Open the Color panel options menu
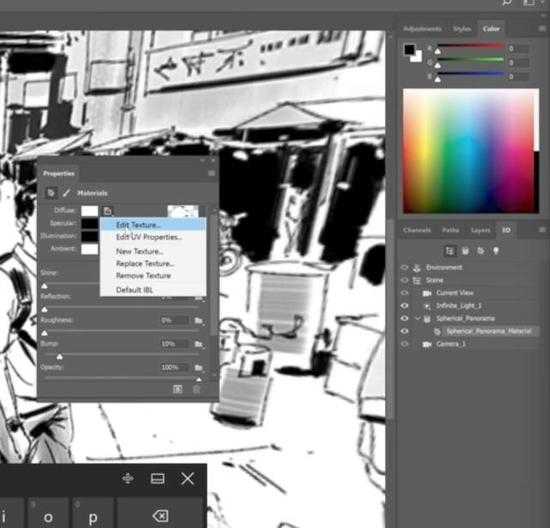The image size is (550, 528). pos(542,29)
